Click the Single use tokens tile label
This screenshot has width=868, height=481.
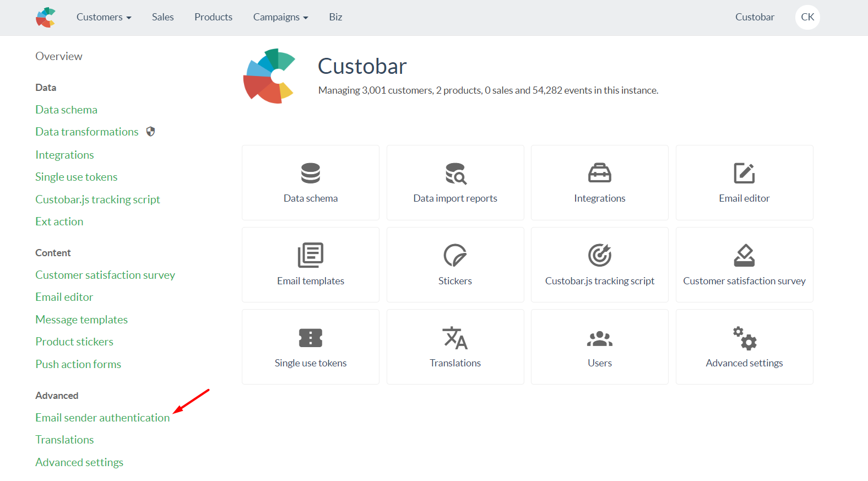coord(311,363)
